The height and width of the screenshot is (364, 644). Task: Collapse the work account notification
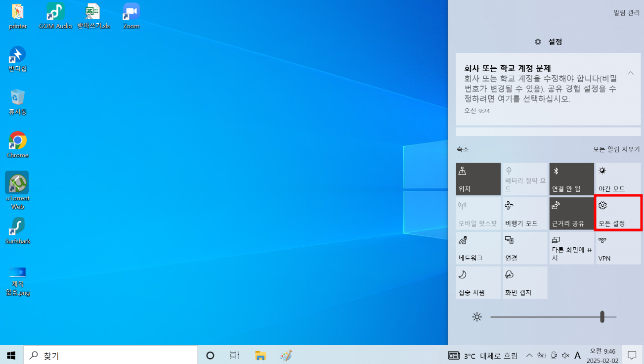[630, 72]
